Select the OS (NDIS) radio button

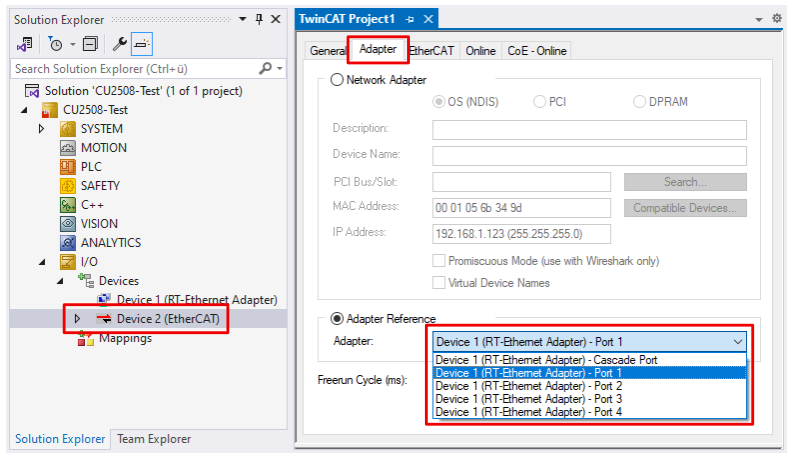(438, 102)
